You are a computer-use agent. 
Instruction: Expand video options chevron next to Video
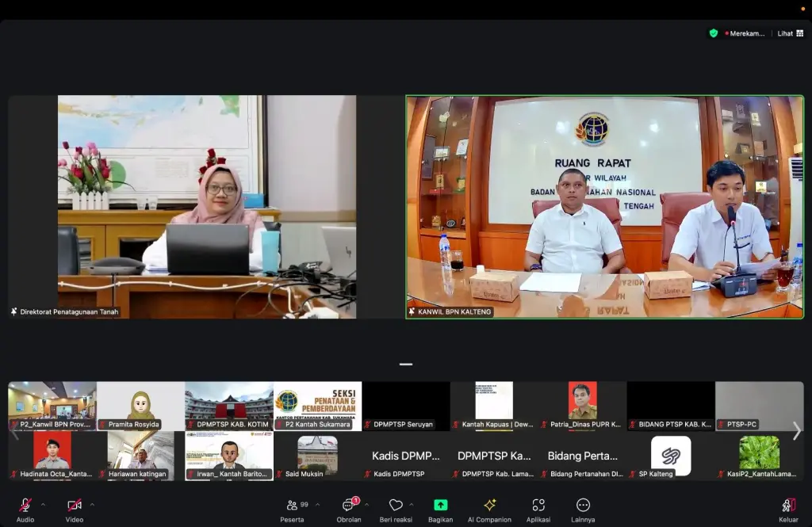(x=92, y=504)
